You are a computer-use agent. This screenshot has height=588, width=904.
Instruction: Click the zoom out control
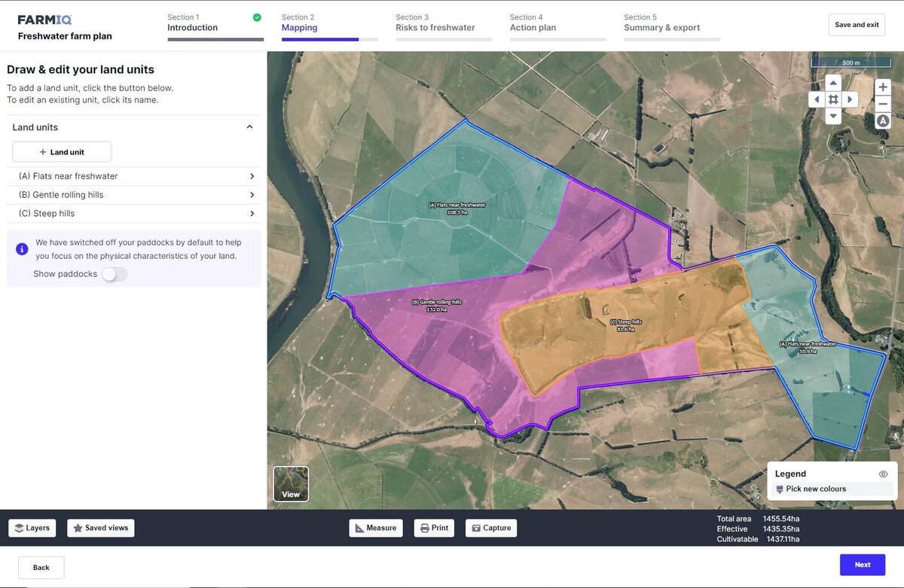[x=882, y=104]
